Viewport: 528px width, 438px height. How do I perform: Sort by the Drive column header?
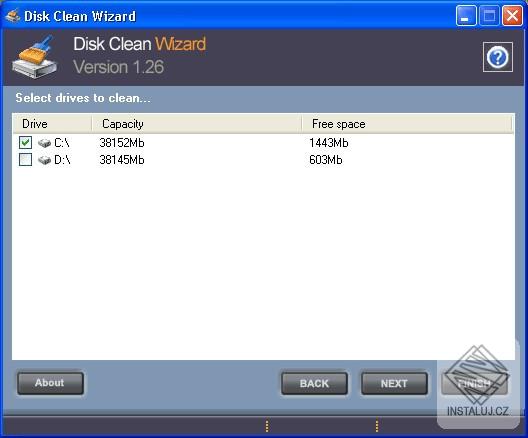(52, 124)
